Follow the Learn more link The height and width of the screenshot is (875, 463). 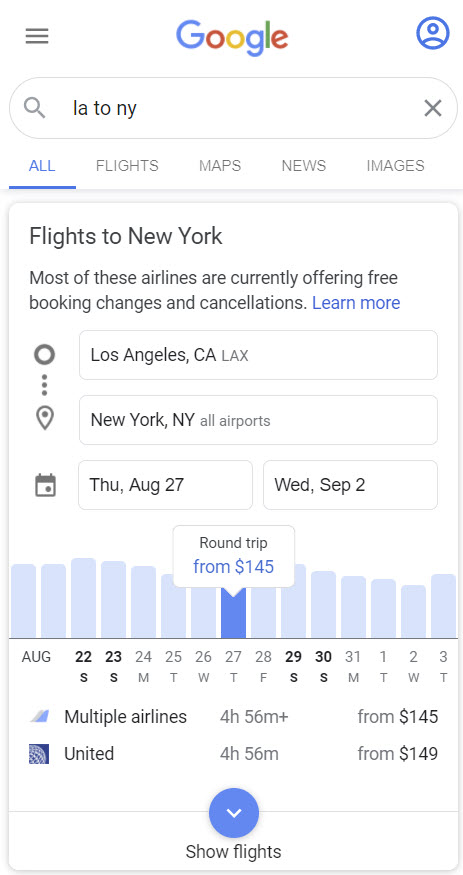click(356, 303)
